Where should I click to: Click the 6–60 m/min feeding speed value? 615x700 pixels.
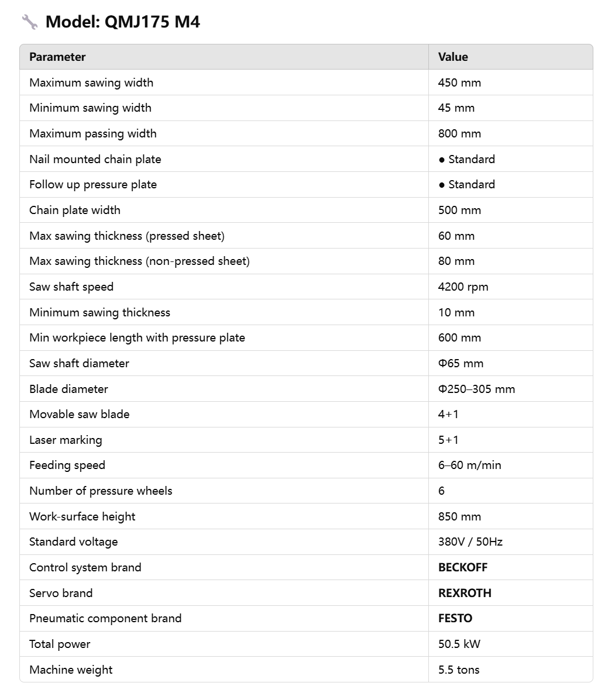click(469, 465)
